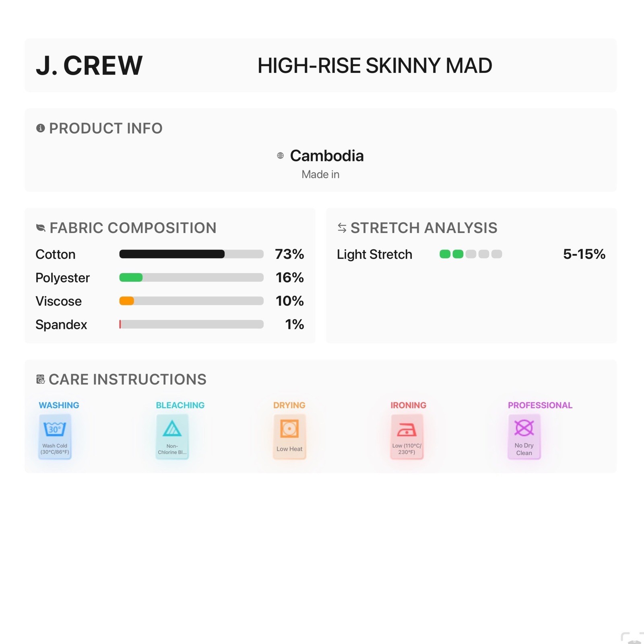Click the Cotton 73% composition bar
644x644 pixels.
[192, 254]
